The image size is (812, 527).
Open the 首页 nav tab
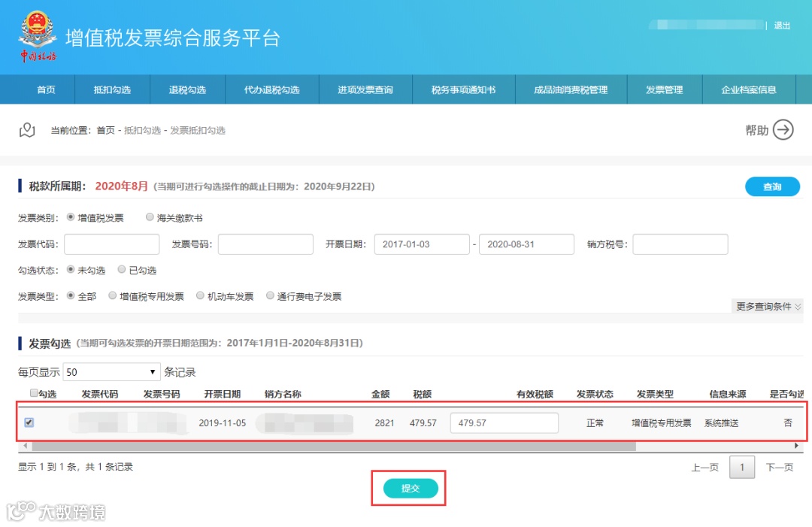click(x=46, y=89)
